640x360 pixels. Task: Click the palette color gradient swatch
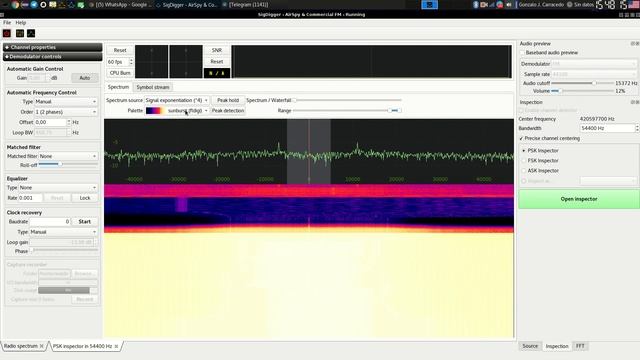point(156,111)
